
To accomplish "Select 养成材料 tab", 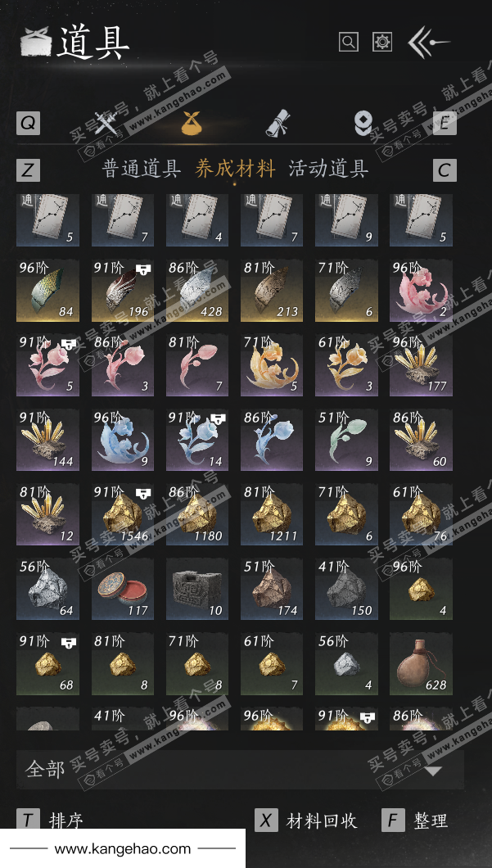I will (x=235, y=170).
